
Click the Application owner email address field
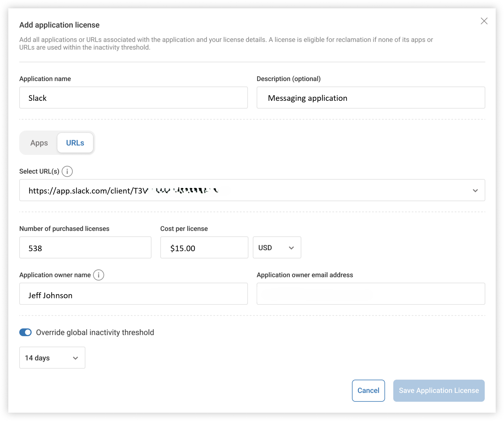click(371, 294)
